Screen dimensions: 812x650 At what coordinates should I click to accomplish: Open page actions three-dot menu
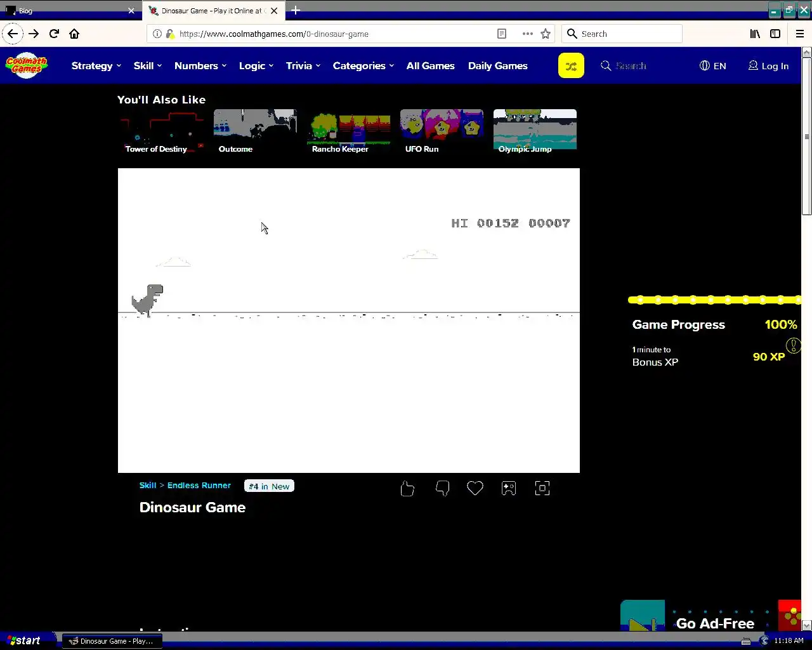pyautogui.click(x=527, y=34)
